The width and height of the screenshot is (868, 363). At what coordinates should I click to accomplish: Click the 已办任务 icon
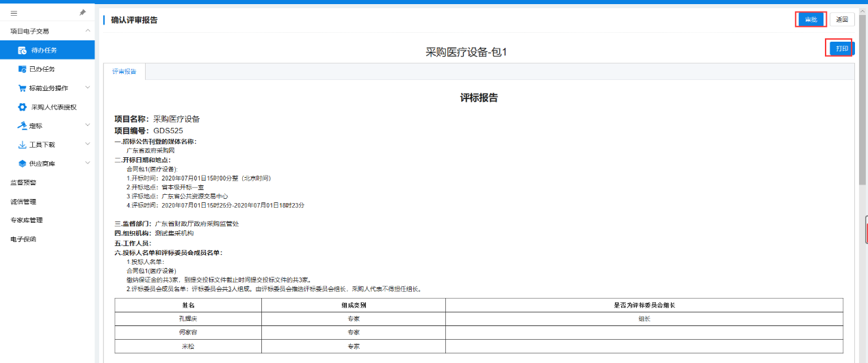tap(22, 69)
